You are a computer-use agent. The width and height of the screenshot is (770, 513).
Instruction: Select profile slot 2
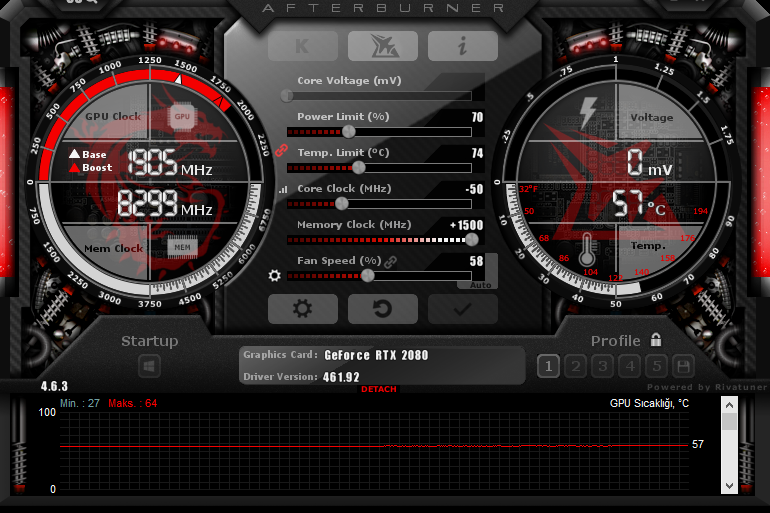pyautogui.click(x=576, y=366)
